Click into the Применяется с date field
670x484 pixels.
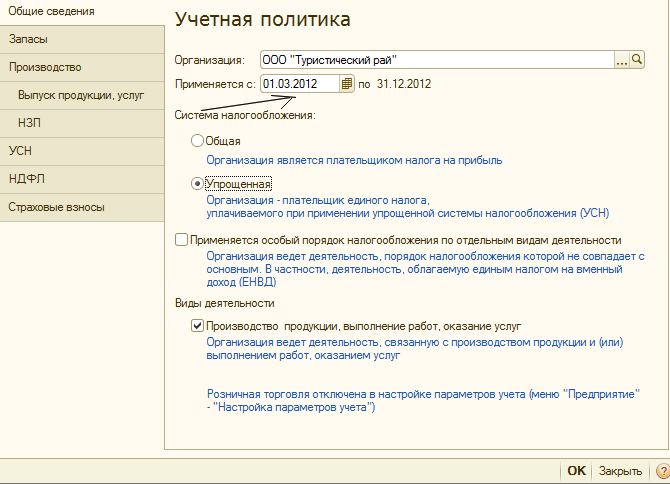point(300,84)
